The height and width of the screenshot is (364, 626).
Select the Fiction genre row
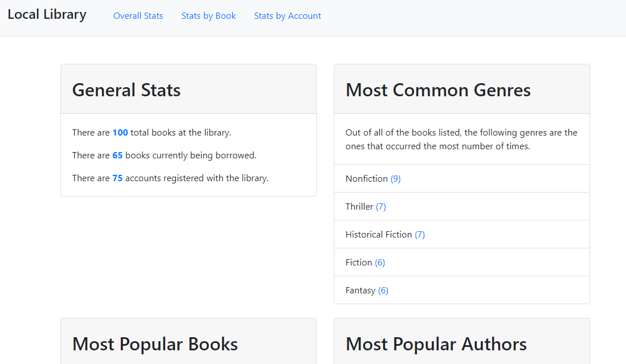pos(461,262)
